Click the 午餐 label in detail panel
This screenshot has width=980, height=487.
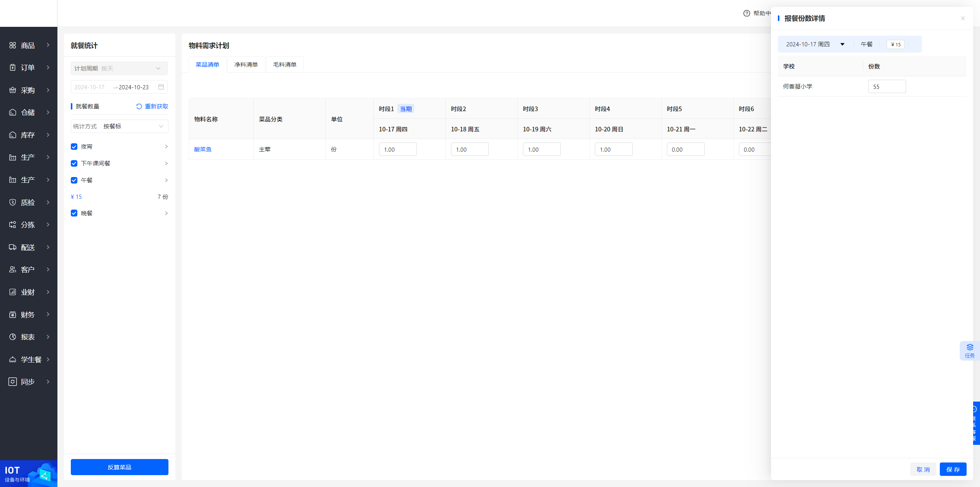[x=867, y=44]
